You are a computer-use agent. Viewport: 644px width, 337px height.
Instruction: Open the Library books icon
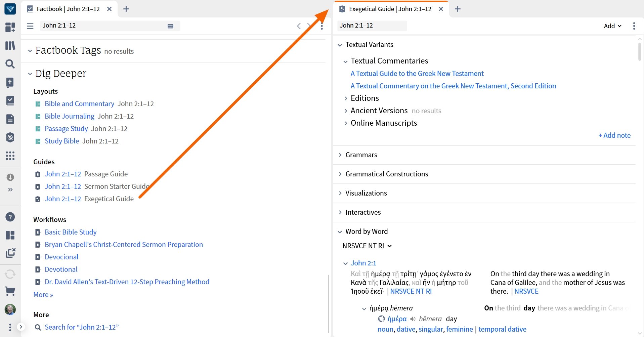click(10, 45)
